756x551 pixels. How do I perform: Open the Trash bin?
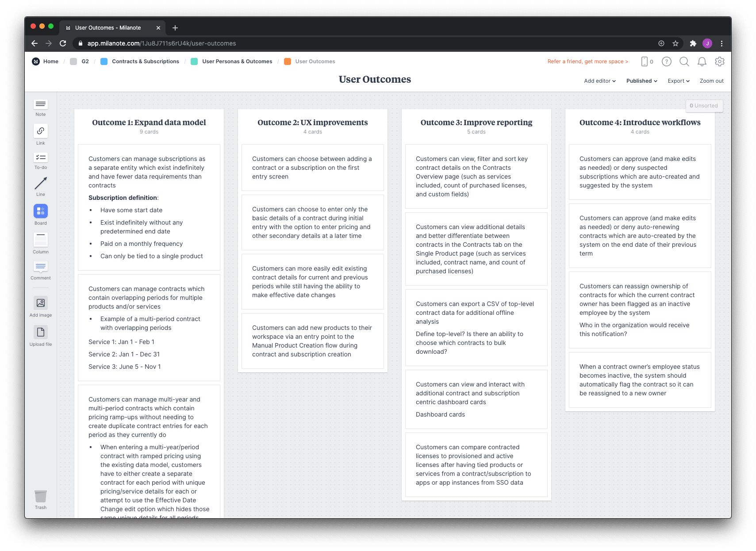tap(41, 500)
